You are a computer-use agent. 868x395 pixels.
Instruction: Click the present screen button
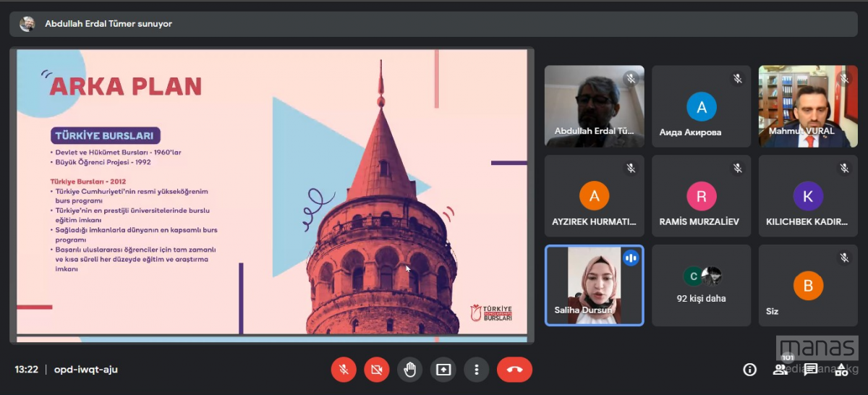443,370
